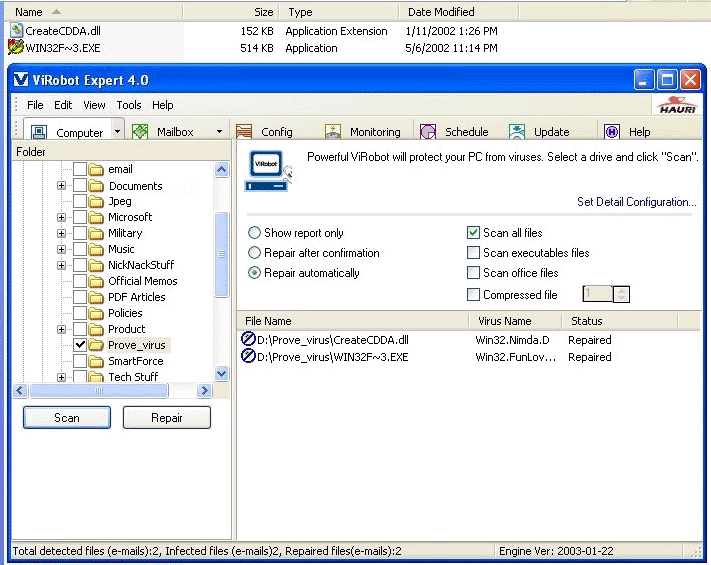Open the Help toolbar icon
Image resolution: width=711 pixels, height=565 pixels.
point(612,132)
